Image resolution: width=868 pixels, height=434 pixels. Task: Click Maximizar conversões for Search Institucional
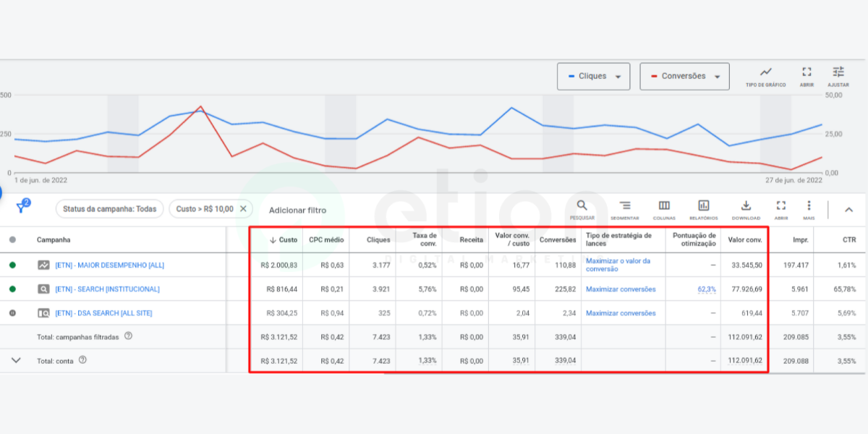tap(621, 289)
